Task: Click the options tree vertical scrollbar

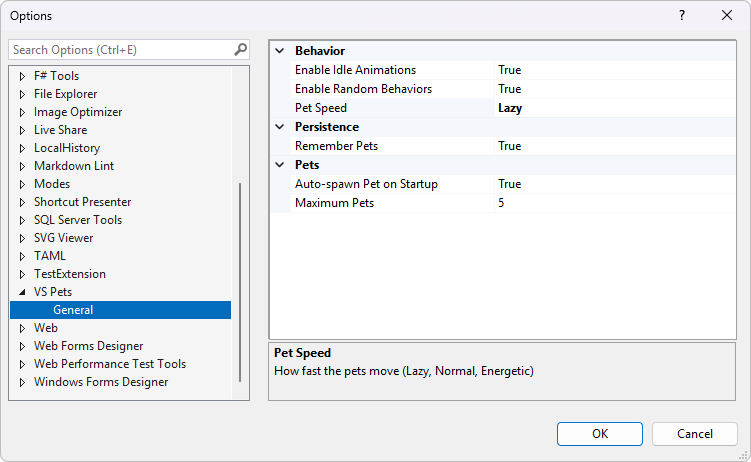Action: click(x=239, y=280)
